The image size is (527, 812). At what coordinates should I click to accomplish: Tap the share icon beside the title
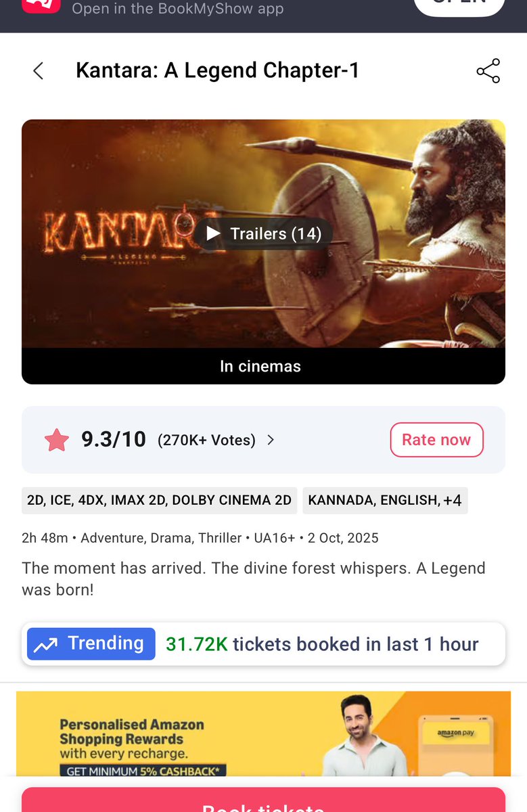point(488,70)
